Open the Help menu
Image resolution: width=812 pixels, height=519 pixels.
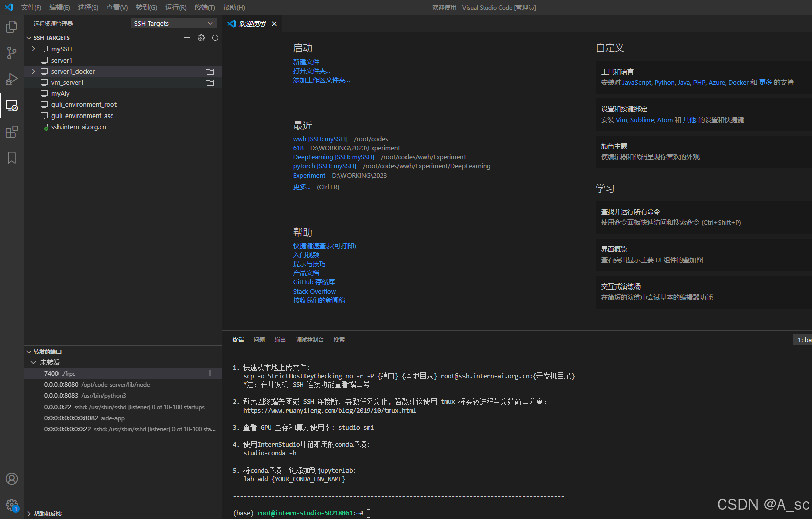(234, 7)
